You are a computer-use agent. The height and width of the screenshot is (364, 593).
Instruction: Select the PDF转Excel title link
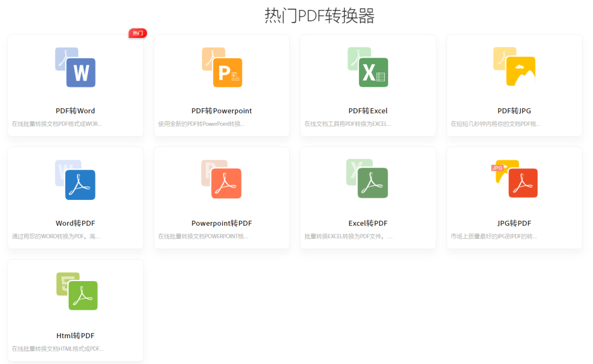click(x=368, y=111)
